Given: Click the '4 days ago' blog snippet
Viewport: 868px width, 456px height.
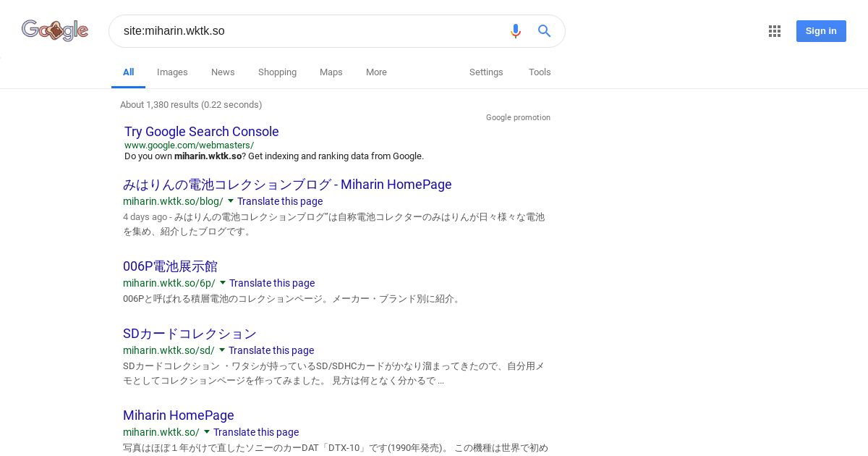Looking at the screenshot, I should click(x=333, y=224).
